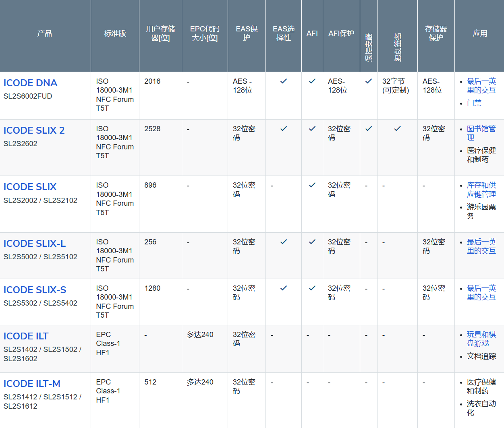Click the AFI checkmark in ICODE DNA row
The width and height of the screenshot is (504, 428).
[312, 81]
